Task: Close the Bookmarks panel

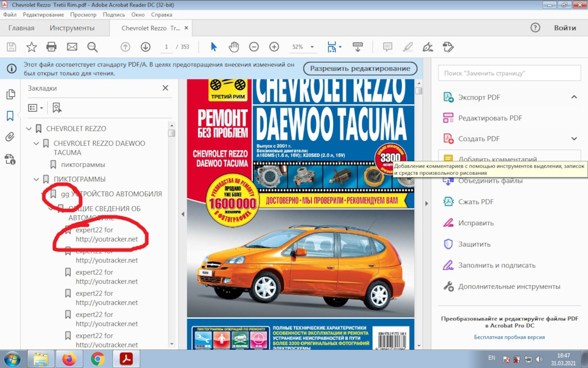Action: (165, 88)
